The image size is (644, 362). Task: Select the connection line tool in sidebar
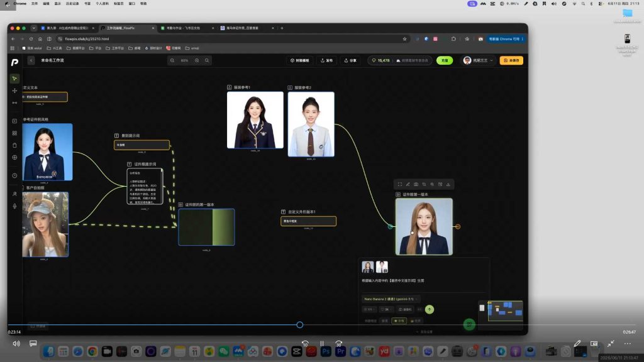click(x=14, y=102)
